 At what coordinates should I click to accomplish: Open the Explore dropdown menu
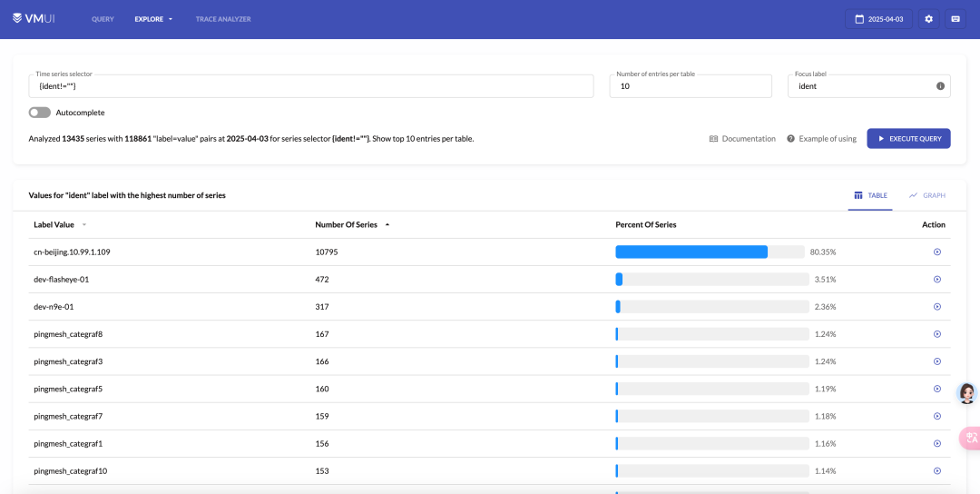pyautogui.click(x=153, y=19)
